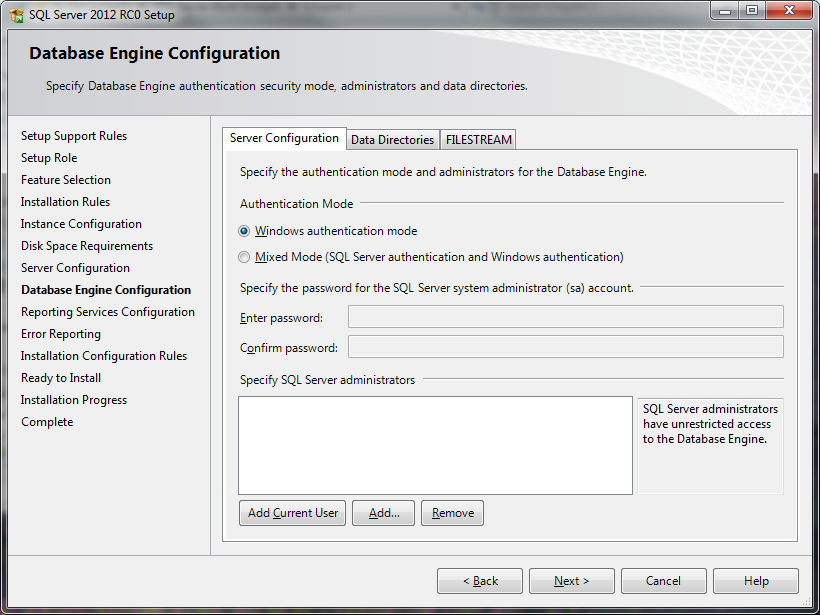Switch to the Server Configuration tab

pos(284,139)
